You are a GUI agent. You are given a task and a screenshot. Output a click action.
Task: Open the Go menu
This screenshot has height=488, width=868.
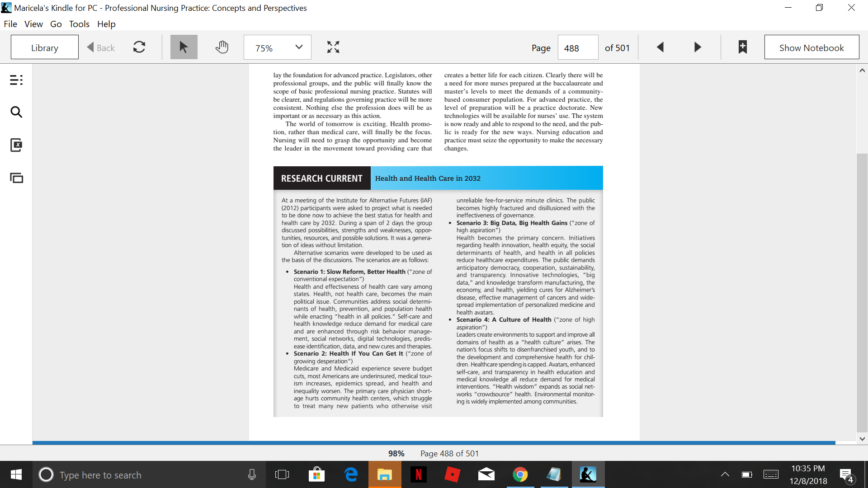tap(56, 24)
